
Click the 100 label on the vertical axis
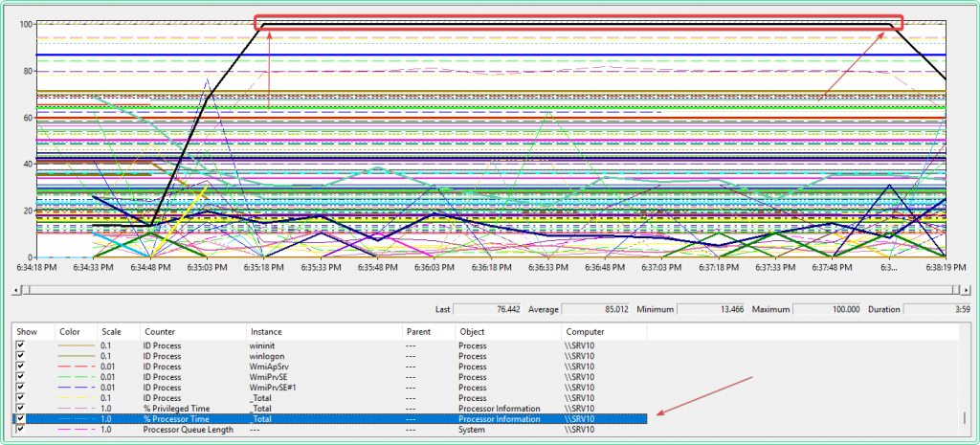tap(26, 24)
